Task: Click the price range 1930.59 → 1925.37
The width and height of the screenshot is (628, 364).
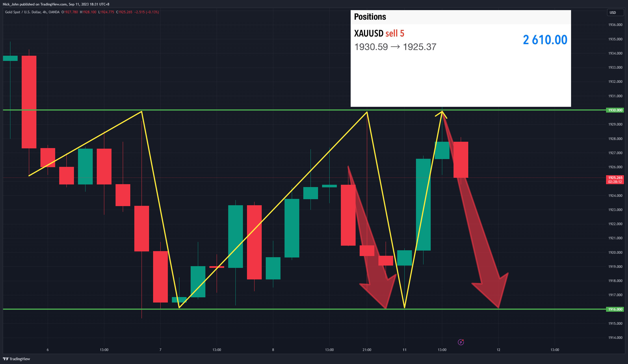Action: 395,47
